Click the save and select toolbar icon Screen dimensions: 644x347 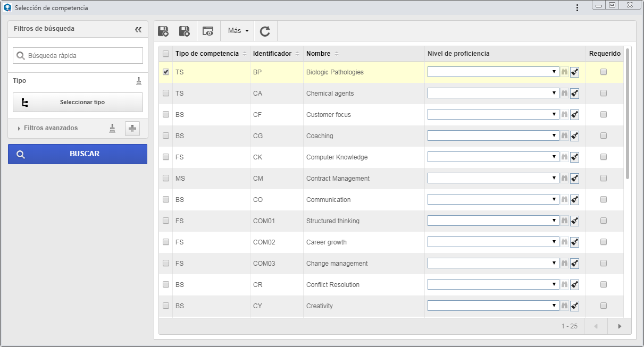tap(164, 31)
